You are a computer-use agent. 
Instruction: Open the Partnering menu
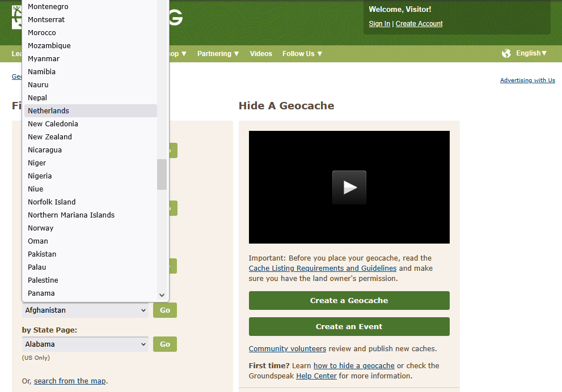click(218, 54)
